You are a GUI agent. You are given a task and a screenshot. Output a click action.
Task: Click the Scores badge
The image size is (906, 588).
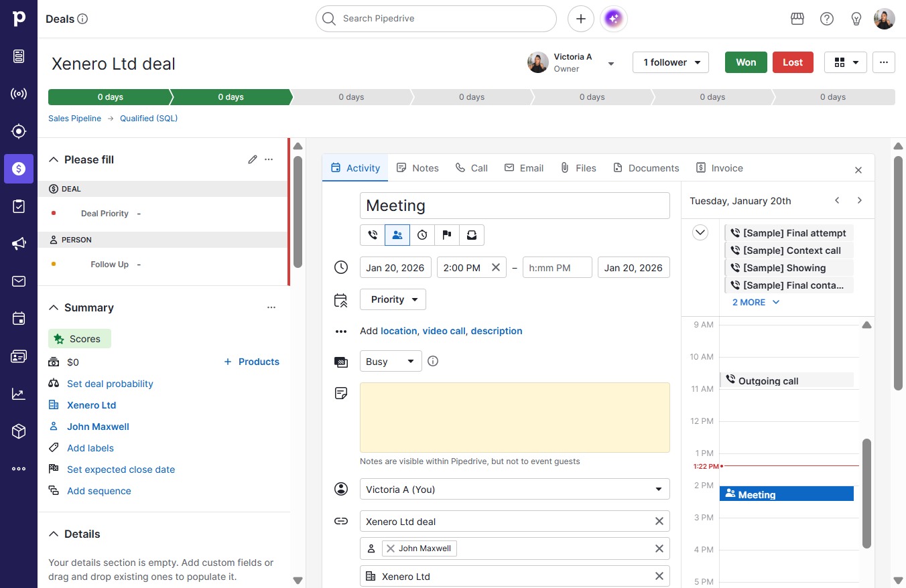80,339
